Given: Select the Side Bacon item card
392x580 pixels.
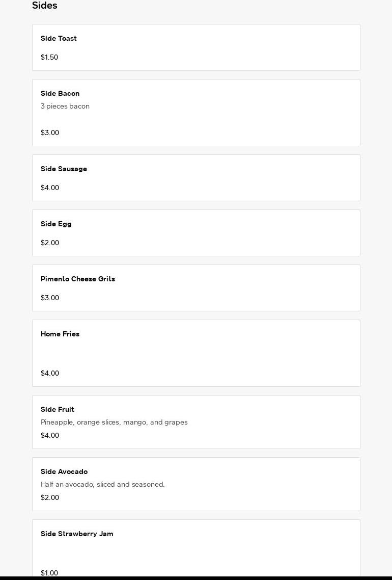Looking at the screenshot, I should tap(196, 112).
